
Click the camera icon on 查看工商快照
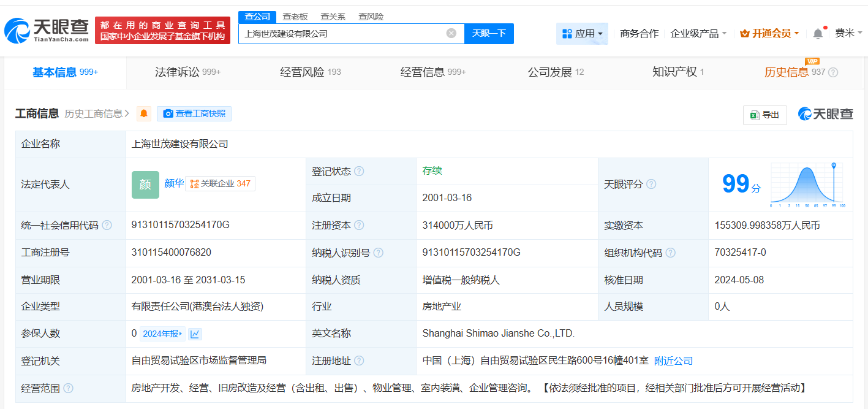(x=168, y=113)
